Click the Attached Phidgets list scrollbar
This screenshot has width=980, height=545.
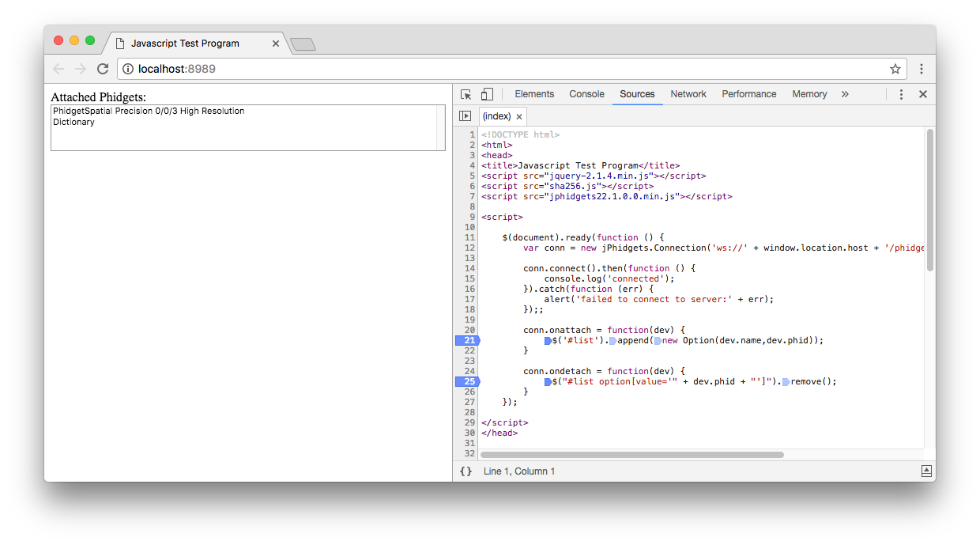pos(440,127)
